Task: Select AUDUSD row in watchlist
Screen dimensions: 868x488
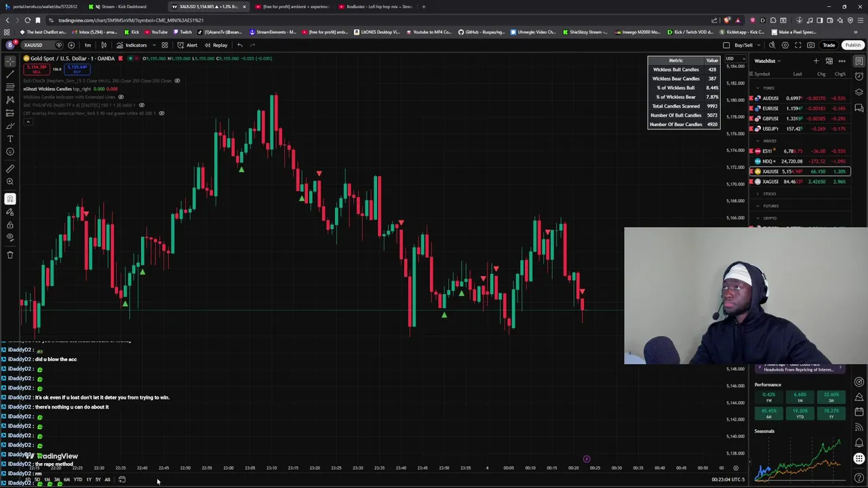Action: click(800, 98)
